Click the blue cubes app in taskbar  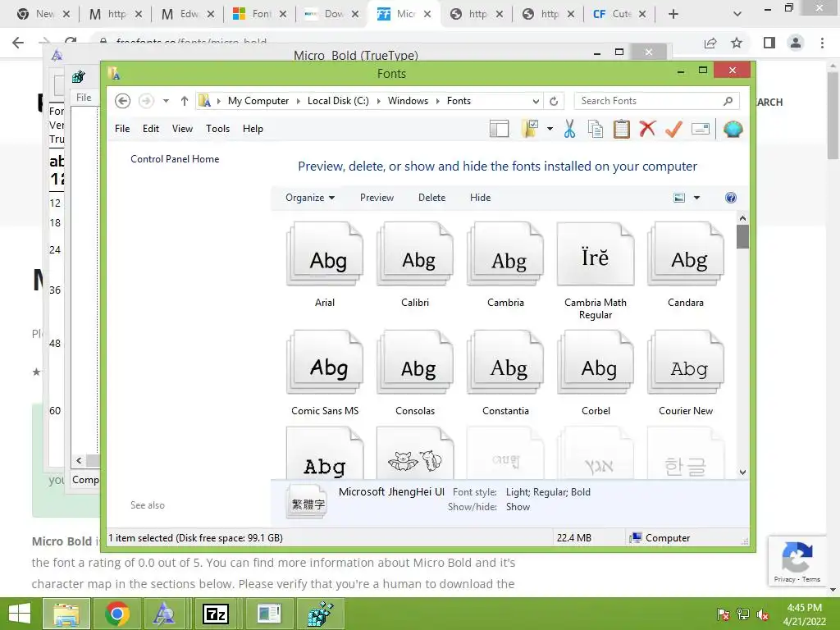point(320,614)
